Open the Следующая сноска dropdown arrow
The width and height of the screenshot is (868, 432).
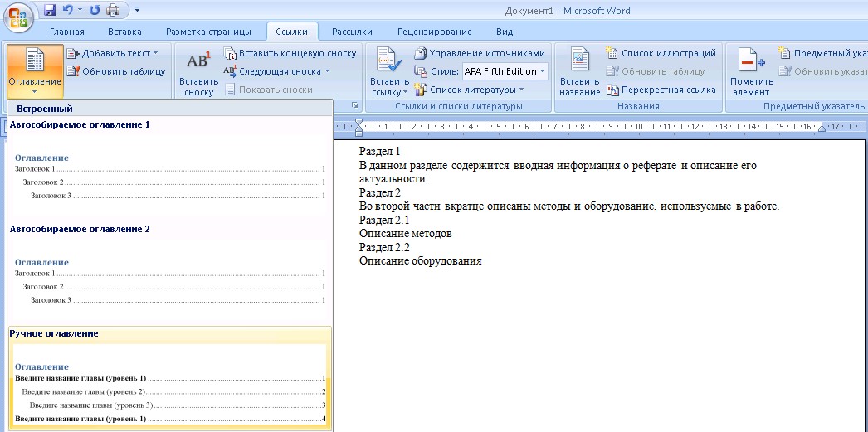[x=327, y=71]
